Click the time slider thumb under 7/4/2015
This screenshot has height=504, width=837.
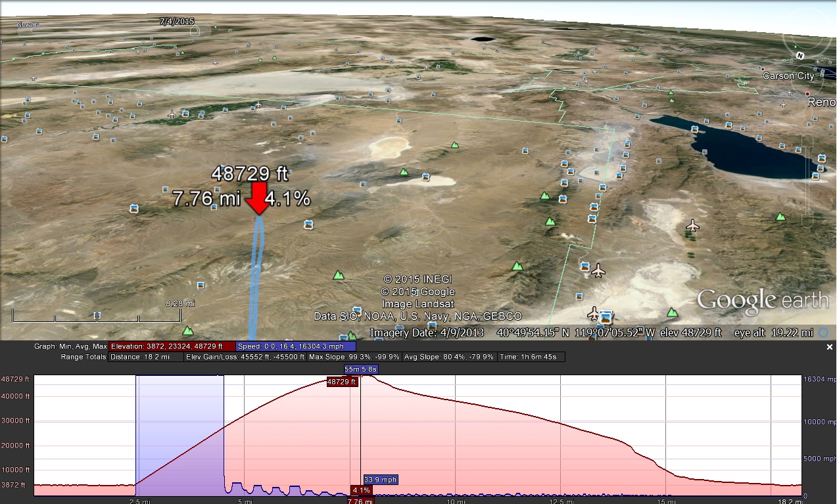[x=195, y=31]
